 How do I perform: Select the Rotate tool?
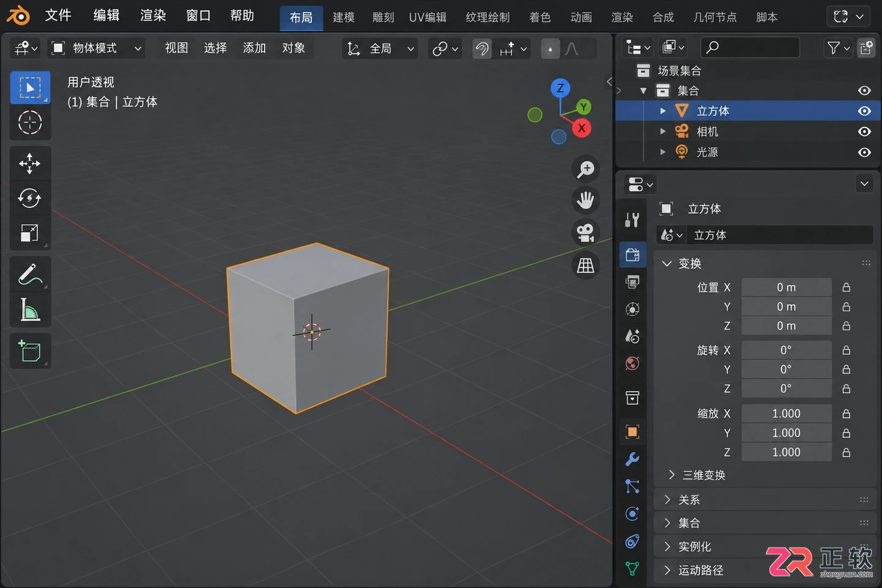pyautogui.click(x=29, y=198)
